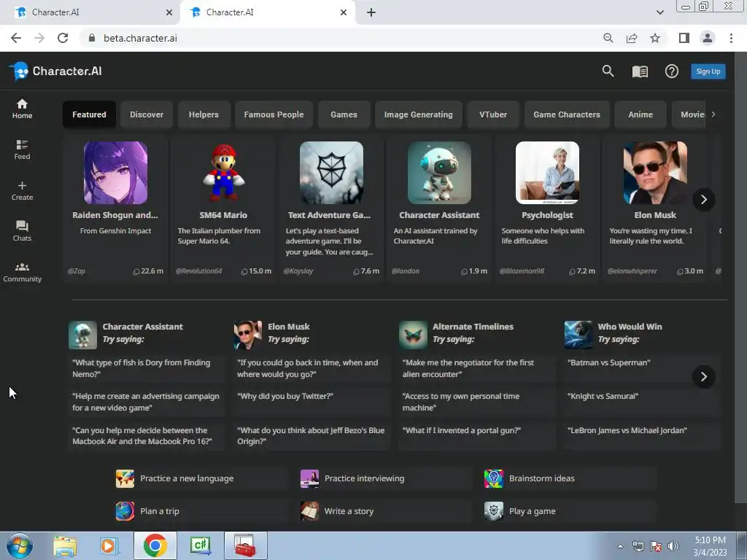
Task: Click the volume speaker tray icon
Action: [x=673, y=546]
